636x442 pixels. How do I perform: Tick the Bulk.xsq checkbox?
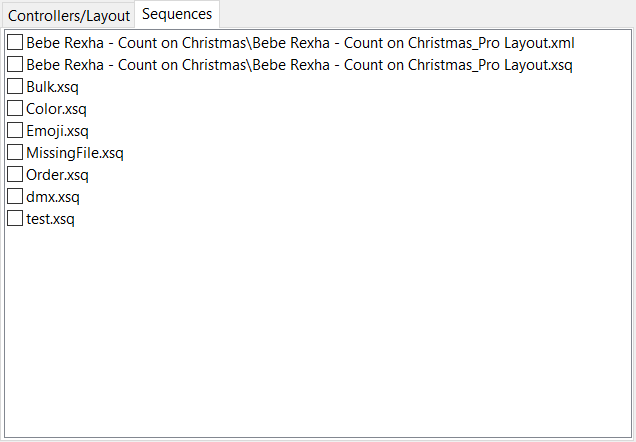(x=15, y=86)
